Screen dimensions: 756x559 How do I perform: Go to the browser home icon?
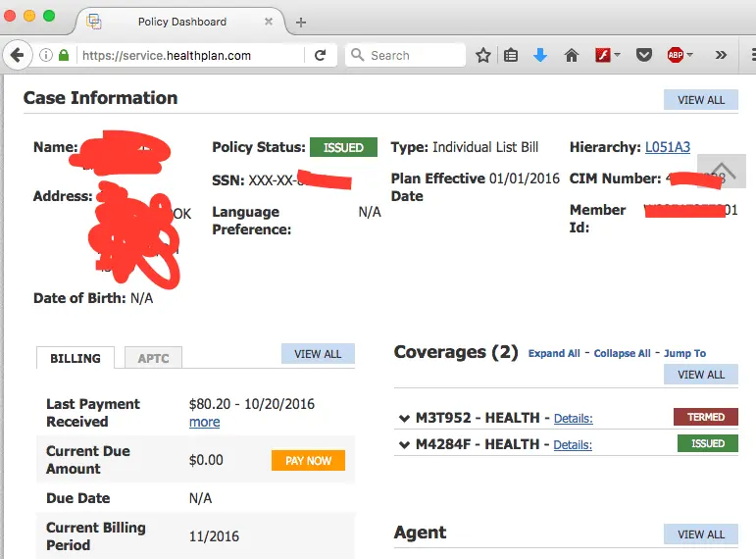(x=571, y=56)
